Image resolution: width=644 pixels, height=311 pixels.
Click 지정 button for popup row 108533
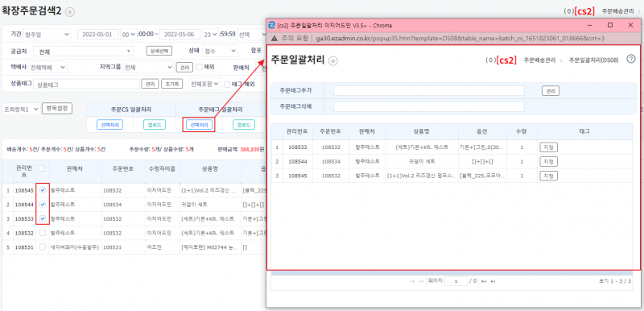[549, 147]
